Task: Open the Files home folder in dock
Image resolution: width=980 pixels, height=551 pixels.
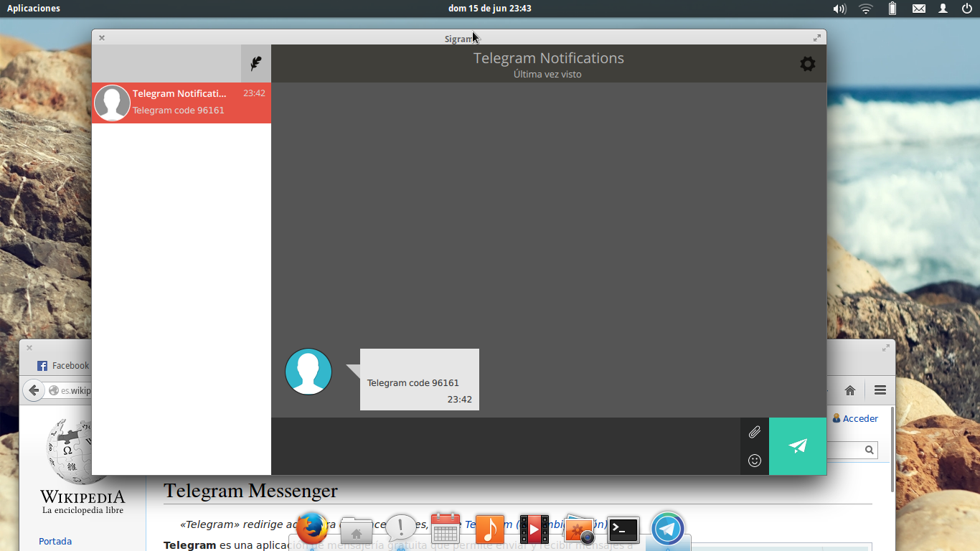Action: tap(357, 530)
